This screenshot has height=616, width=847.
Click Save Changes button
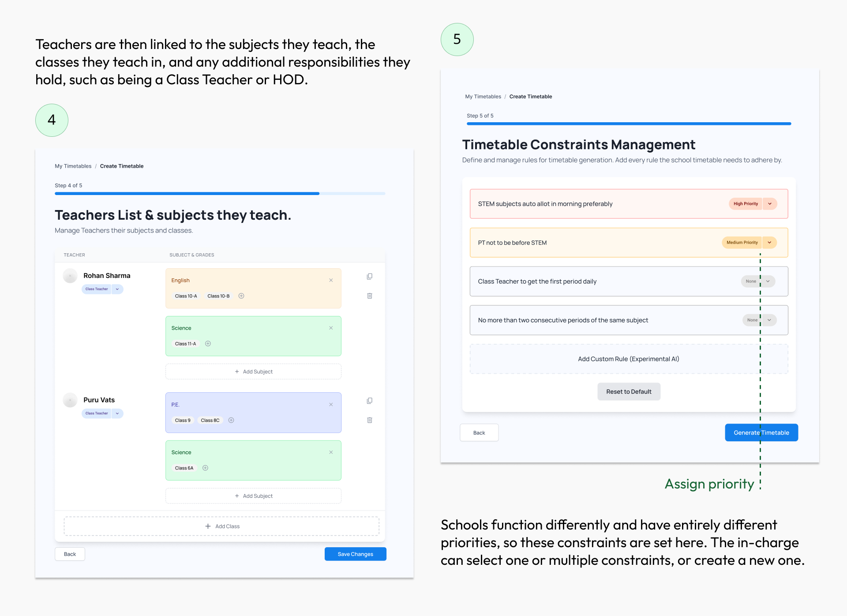pos(356,554)
